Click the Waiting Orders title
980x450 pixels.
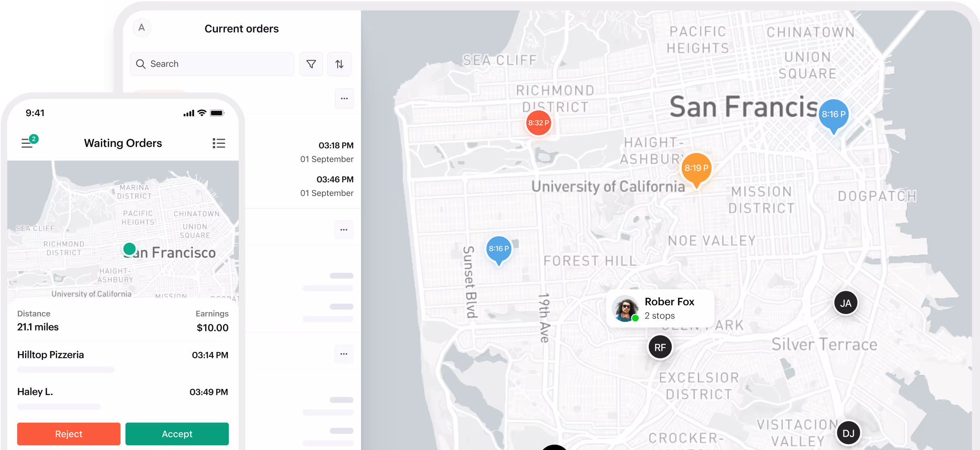point(123,143)
